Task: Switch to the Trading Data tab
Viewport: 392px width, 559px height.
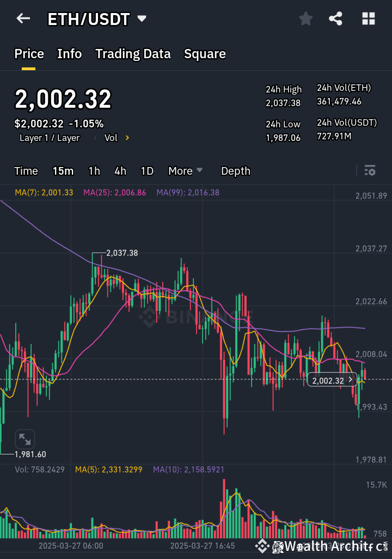Action: pos(133,53)
